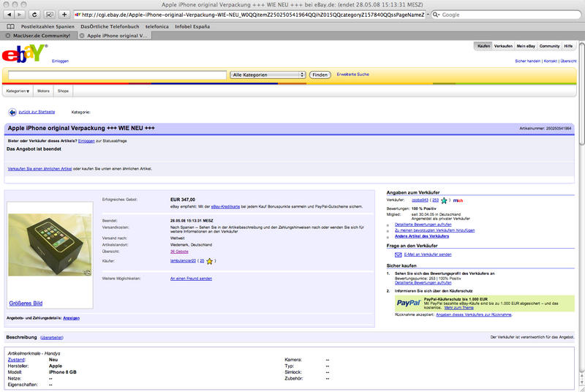Click the Einloggen link for Statusabfrage
The height and width of the screenshot is (392, 585).
pyautogui.click(x=86, y=141)
